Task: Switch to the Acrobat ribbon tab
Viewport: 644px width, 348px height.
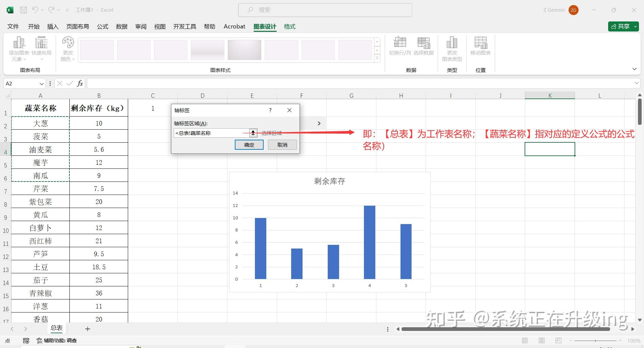Action: pos(234,26)
